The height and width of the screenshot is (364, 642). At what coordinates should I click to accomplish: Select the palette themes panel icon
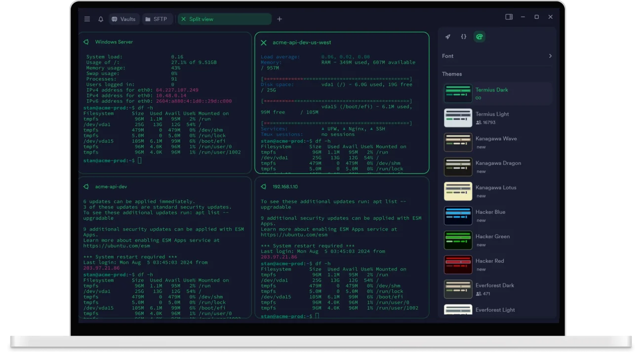click(479, 37)
